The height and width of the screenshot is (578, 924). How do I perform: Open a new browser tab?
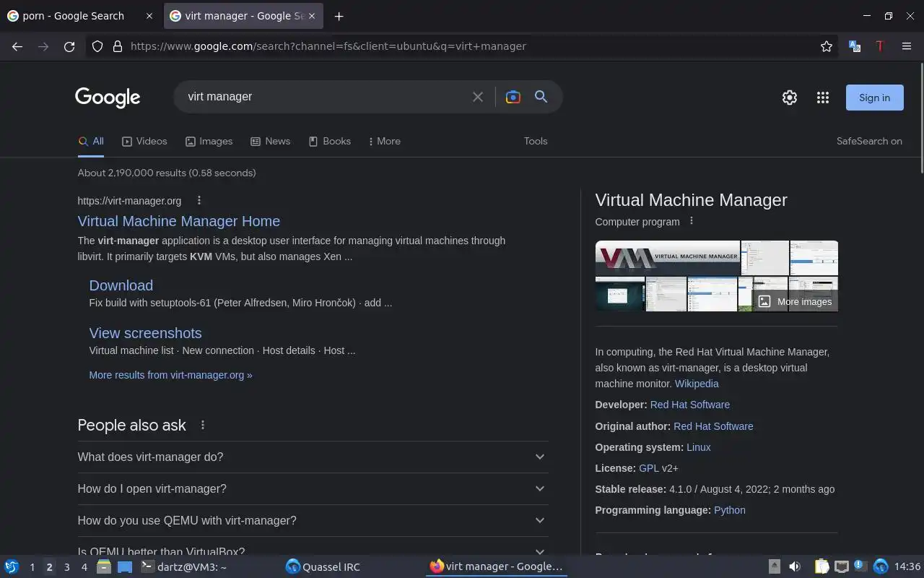click(x=339, y=16)
